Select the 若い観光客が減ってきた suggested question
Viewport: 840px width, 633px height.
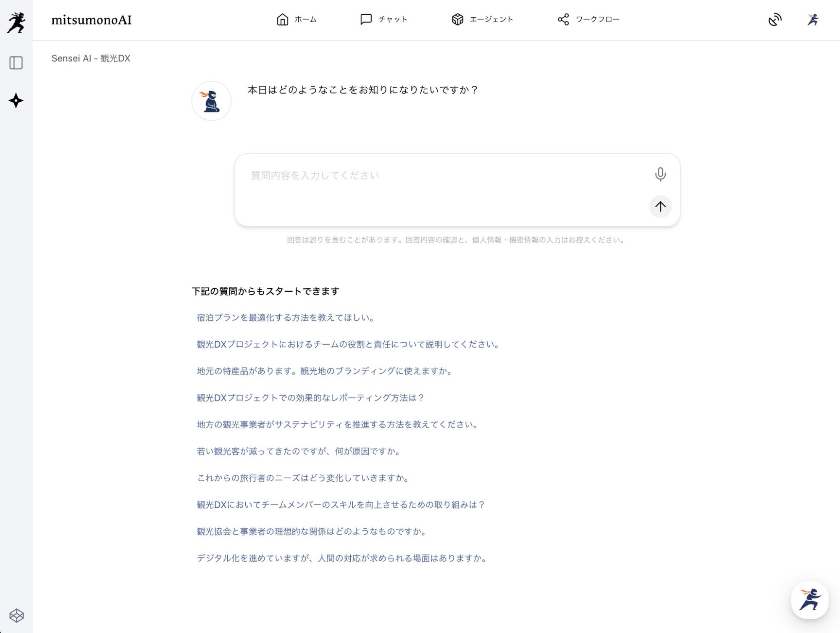click(x=299, y=451)
